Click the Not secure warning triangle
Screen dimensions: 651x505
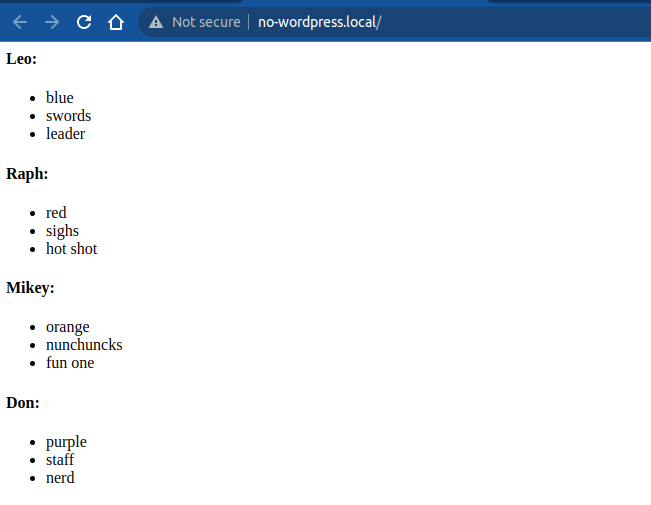coord(156,22)
